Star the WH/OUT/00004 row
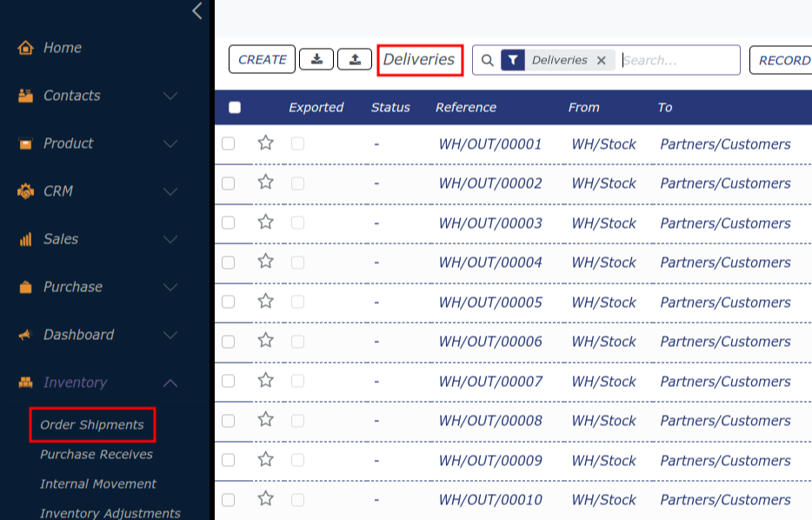Screen dimensions: 812x520 coord(266,261)
